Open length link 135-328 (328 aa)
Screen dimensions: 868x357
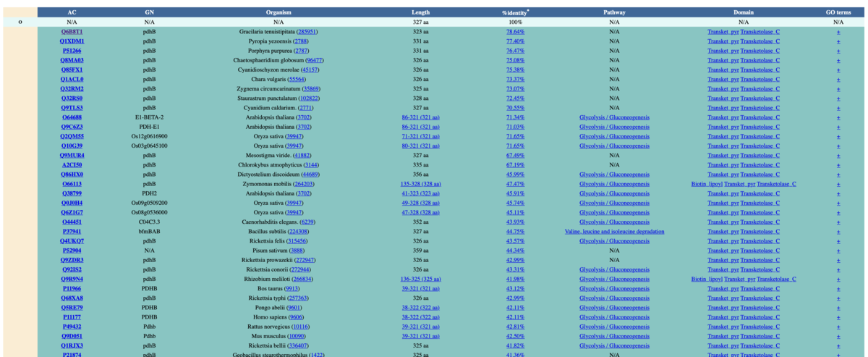pyautogui.click(x=421, y=184)
